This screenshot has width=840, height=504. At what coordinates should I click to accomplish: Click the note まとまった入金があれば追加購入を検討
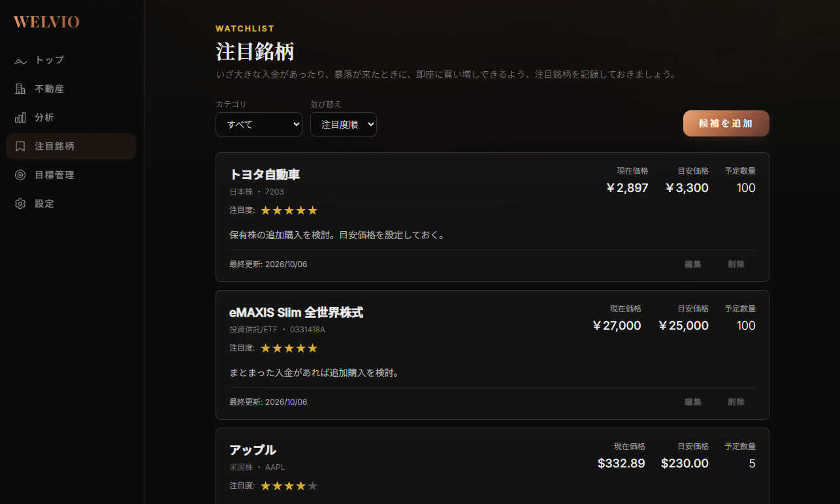pos(314,373)
